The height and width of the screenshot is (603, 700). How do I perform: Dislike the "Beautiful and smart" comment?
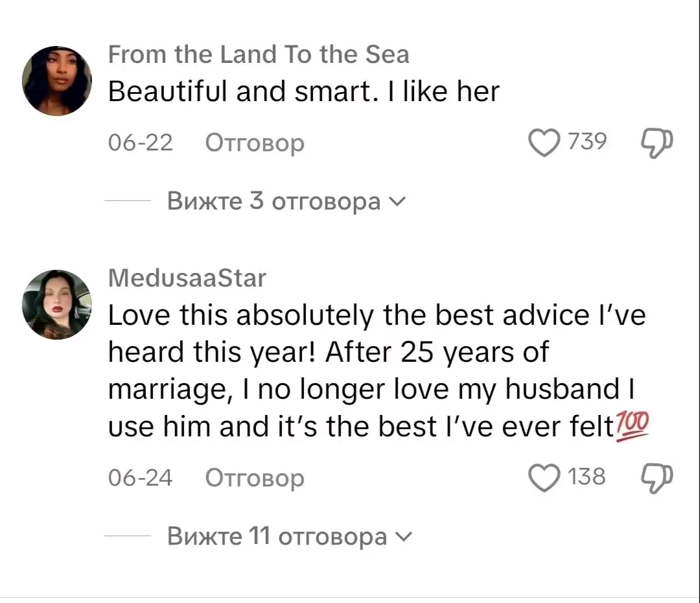(657, 142)
